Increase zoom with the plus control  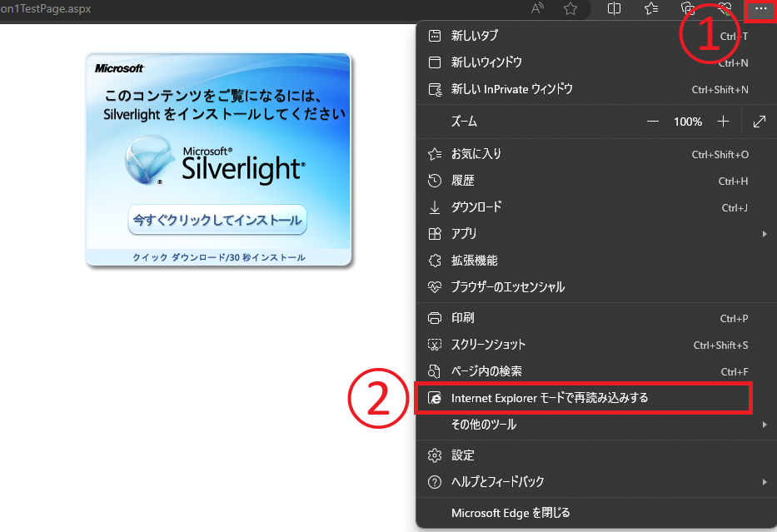(x=723, y=121)
